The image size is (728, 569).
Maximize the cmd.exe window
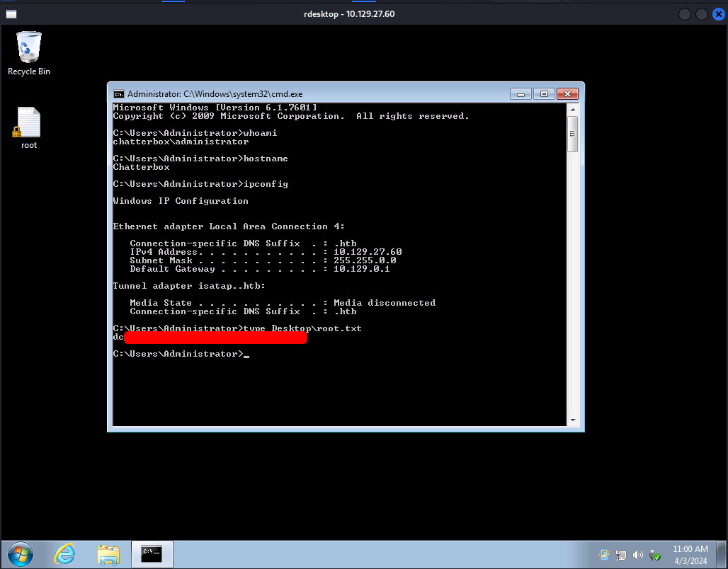click(544, 93)
